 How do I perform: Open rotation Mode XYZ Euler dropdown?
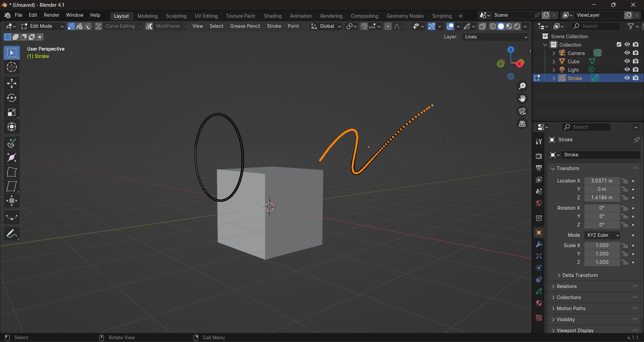click(602, 235)
